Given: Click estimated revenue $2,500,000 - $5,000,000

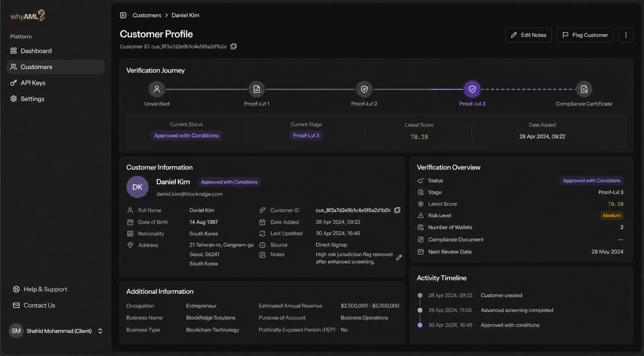Looking at the screenshot, I should [x=370, y=306].
